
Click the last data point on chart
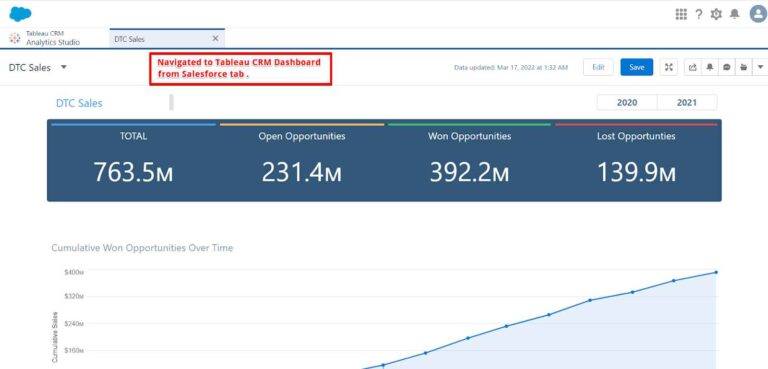[x=716, y=272]
